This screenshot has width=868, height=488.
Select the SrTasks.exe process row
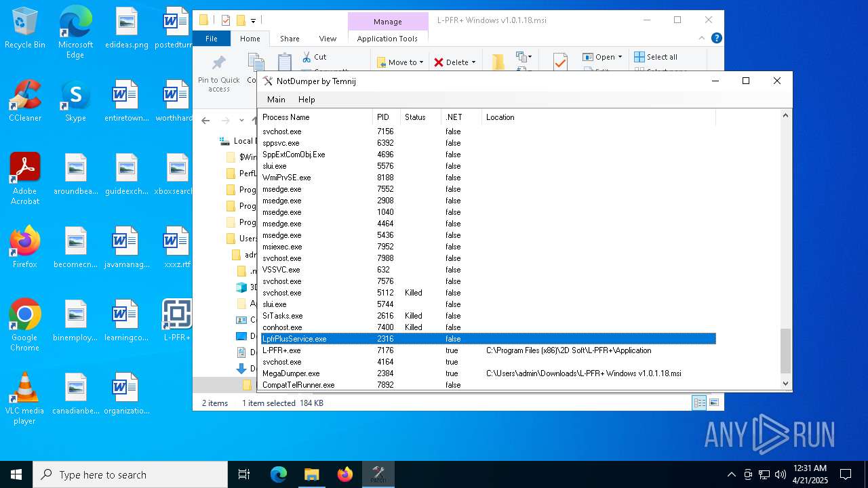(x=488, y=316)
